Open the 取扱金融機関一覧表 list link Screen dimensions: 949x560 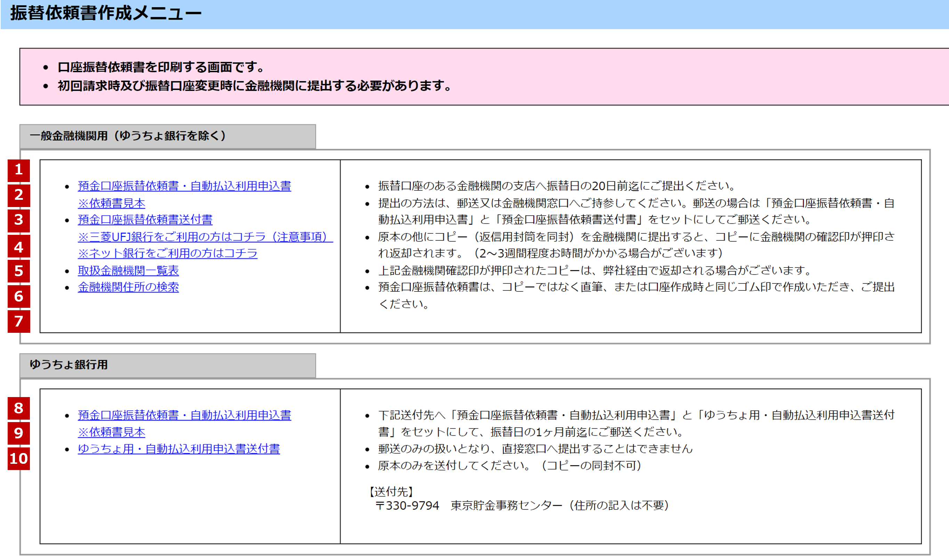(x=128, y=270)
